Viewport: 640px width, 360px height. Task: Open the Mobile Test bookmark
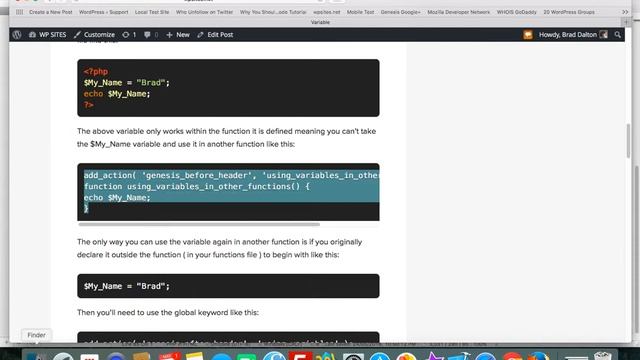coord(360,12)
